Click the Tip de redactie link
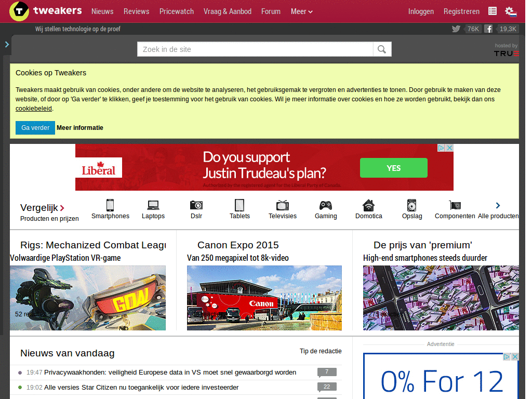 [321, 351]
